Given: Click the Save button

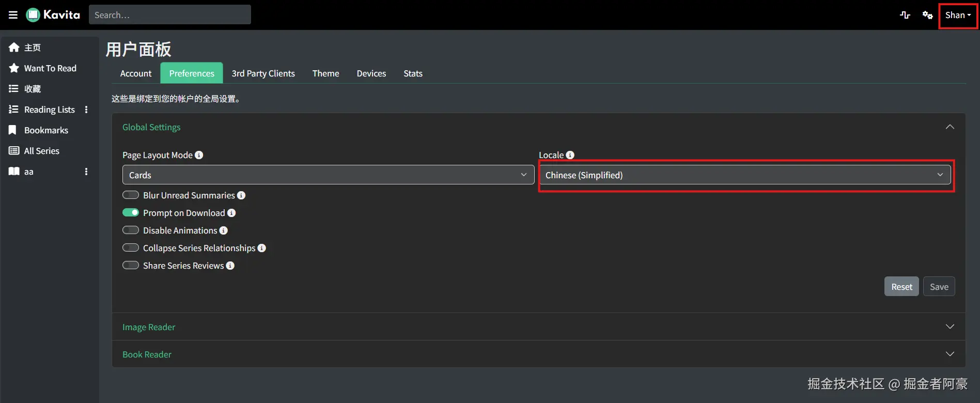Looking at the screenshot, I should 939,287.
